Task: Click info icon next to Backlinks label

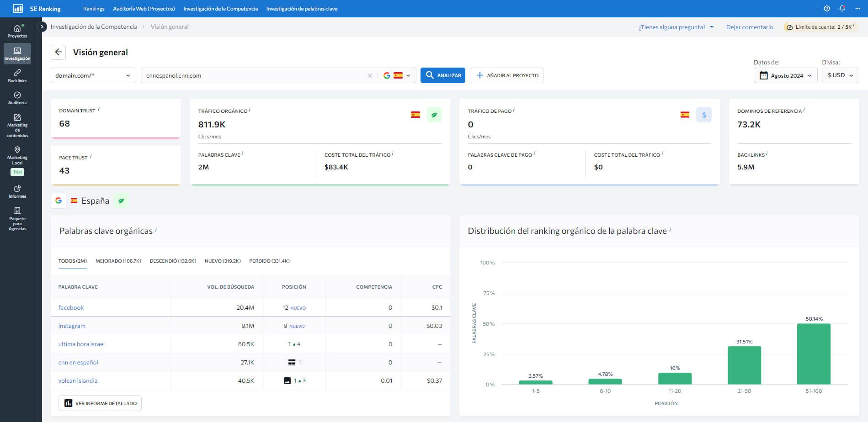Action: 767,153
